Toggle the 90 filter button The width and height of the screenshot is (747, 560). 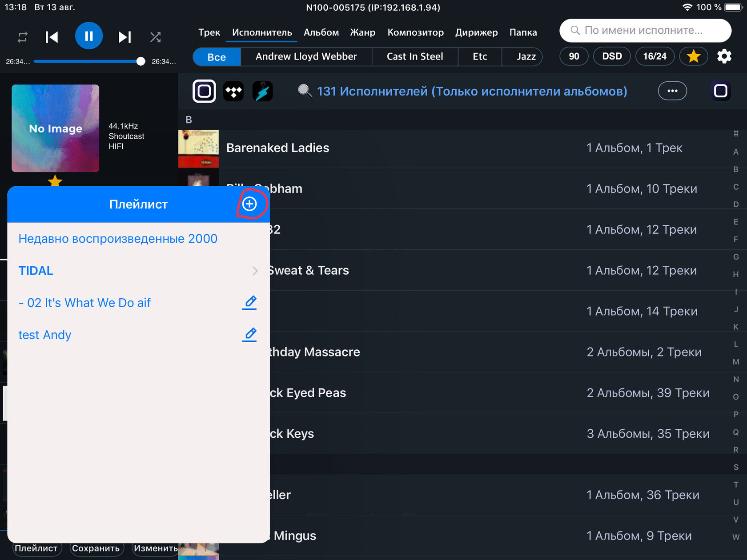click(574, 56)
